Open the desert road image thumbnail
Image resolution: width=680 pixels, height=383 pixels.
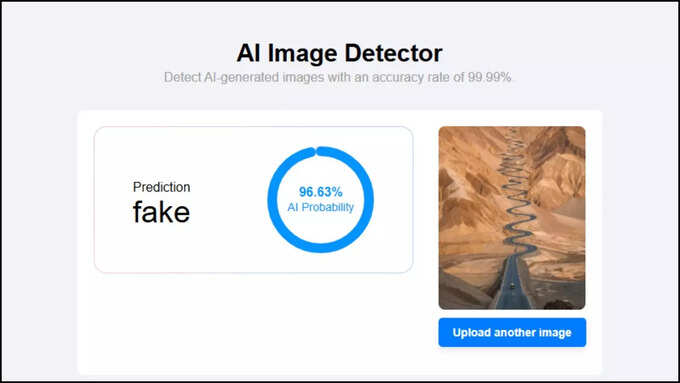pos(512,218)
